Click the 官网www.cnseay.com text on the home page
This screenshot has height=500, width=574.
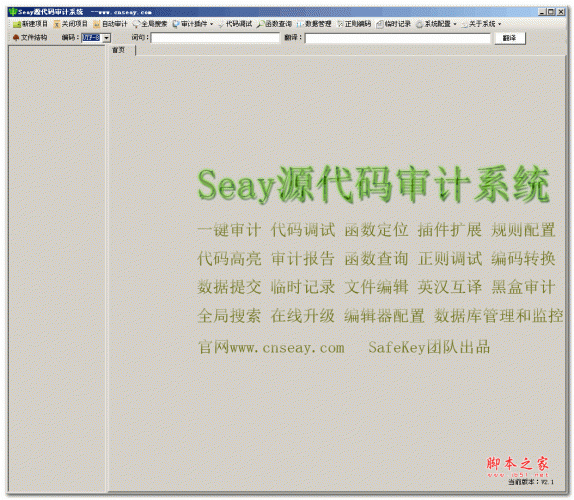(x=271, y=347)
